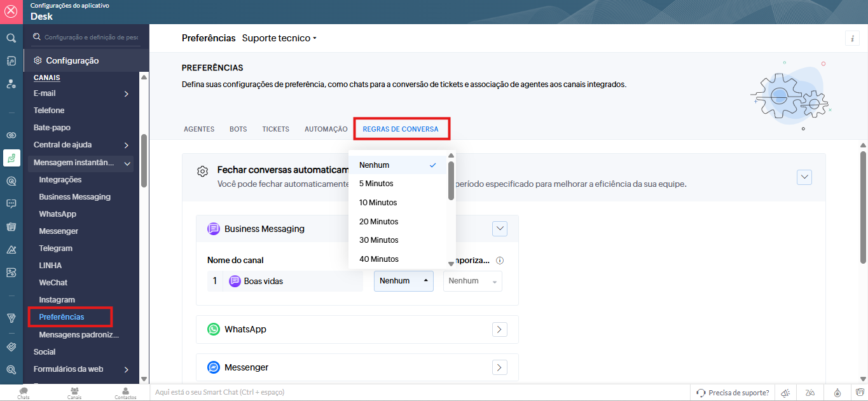Click the dropdown list scrollbar

click(451, 181)
